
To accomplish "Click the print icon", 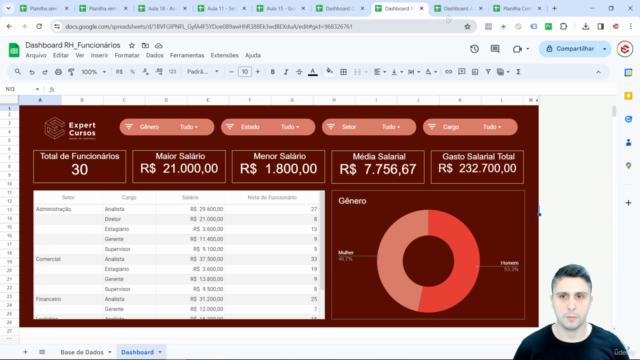I will pyautogui.click(x=58, y=72).
